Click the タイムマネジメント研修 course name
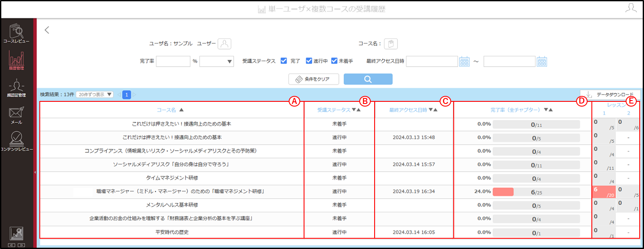 [171, 178]
